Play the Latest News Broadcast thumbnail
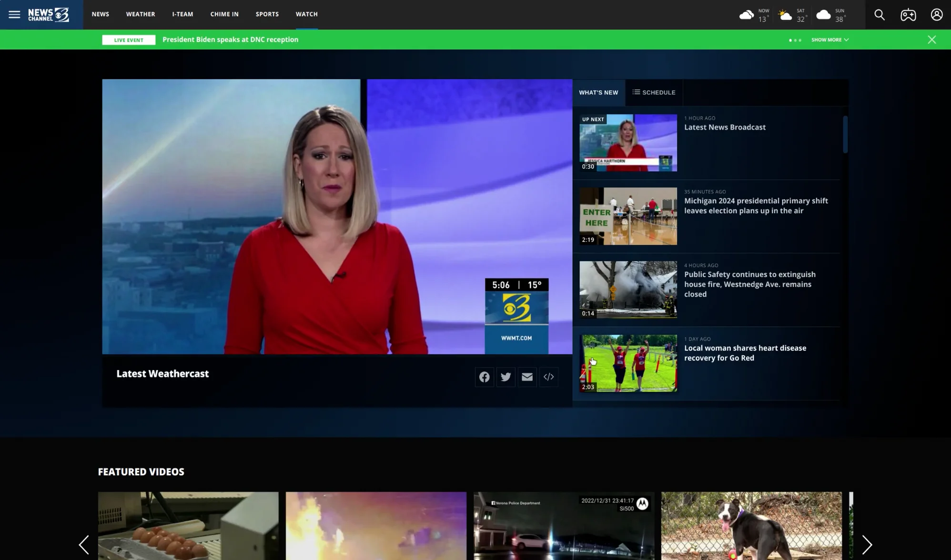Screen dimensions: 951x560 click(628, 143)
